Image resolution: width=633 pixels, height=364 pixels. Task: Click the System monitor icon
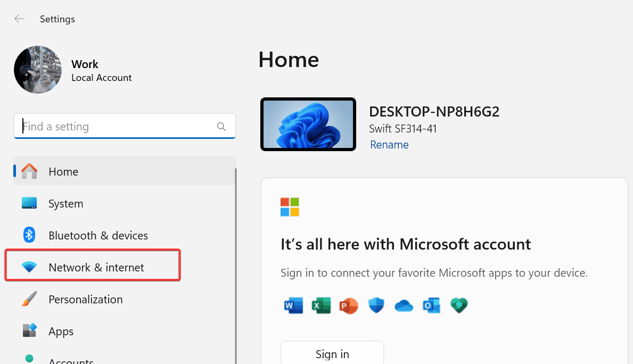(x=29, y=203)
